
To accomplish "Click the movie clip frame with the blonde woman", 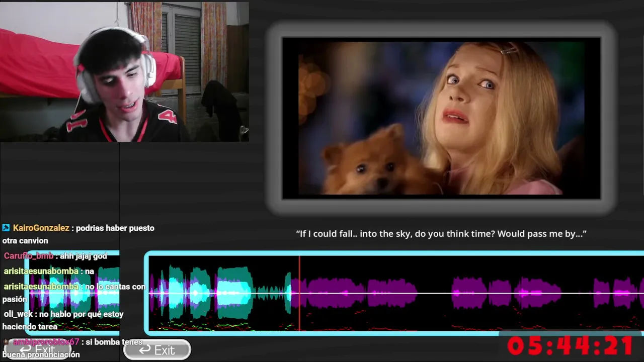I will coord(441,118).
